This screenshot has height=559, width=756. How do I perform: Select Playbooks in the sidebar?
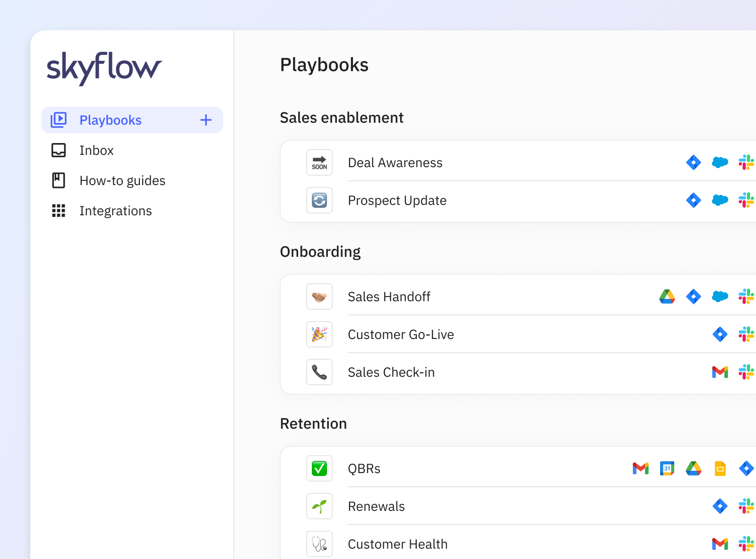pos(110,120)
